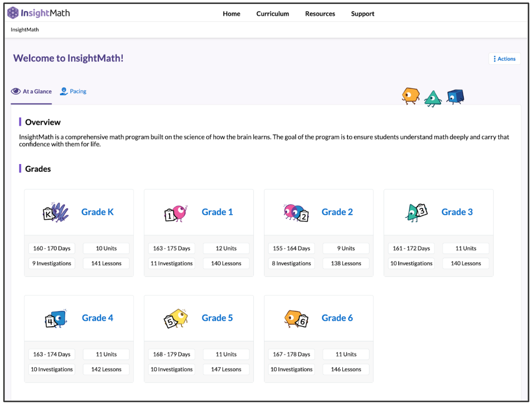Open the Resources menu
The height and width of the screenshot is (403, 532).
pos(320,14)
